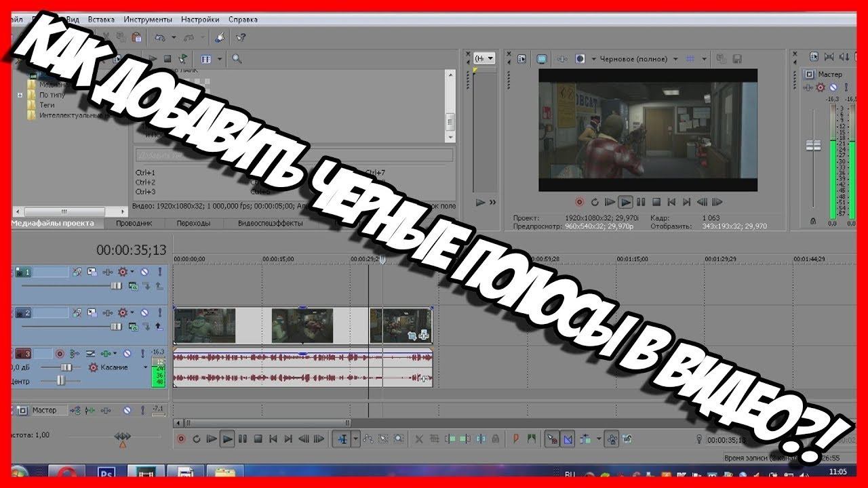Click the copy snapshot icon in preview
This screenshot has height=488, width=868.
point(721,59)
